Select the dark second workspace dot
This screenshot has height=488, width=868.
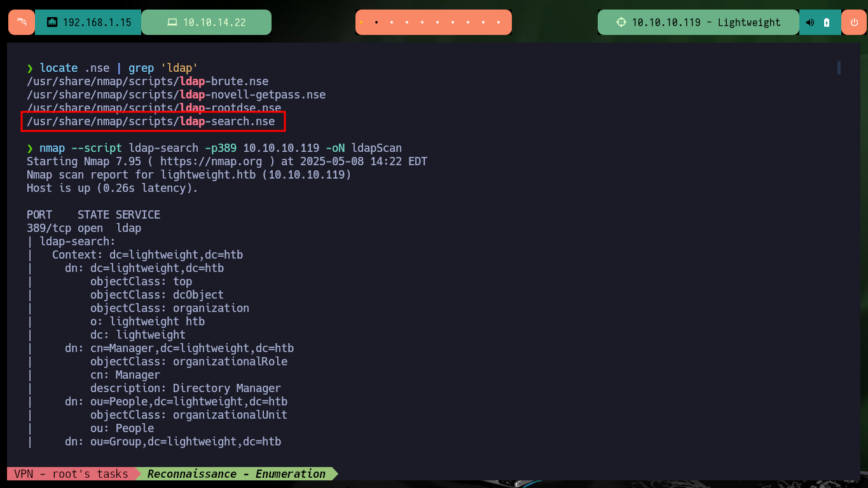click(376, 22)
